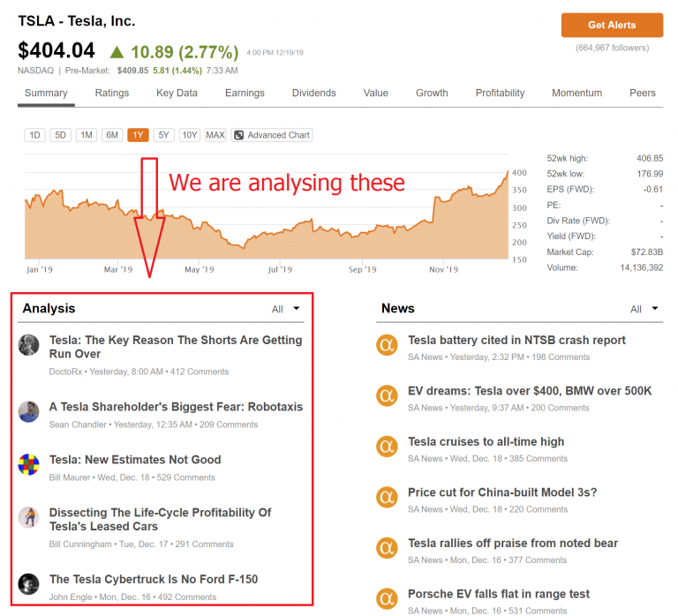The height and width of the screenshot is (616, 678).
Task: Open Tesla rallies off praise news
Action: (x=513, y=543)
